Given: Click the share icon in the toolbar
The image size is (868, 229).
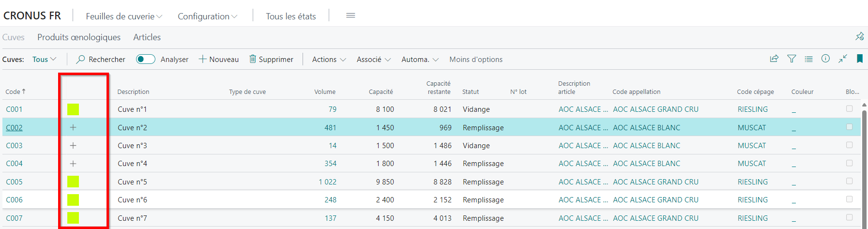Looking at the screenshot, I should coord(774,59).
